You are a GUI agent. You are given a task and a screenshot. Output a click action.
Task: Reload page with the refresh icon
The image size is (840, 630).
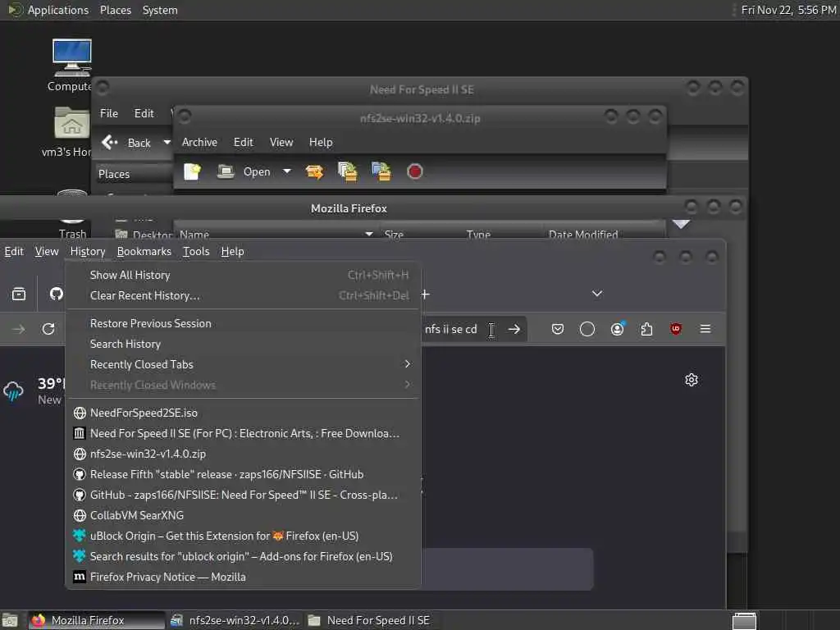pyautogui.click(x=48, y=329)
